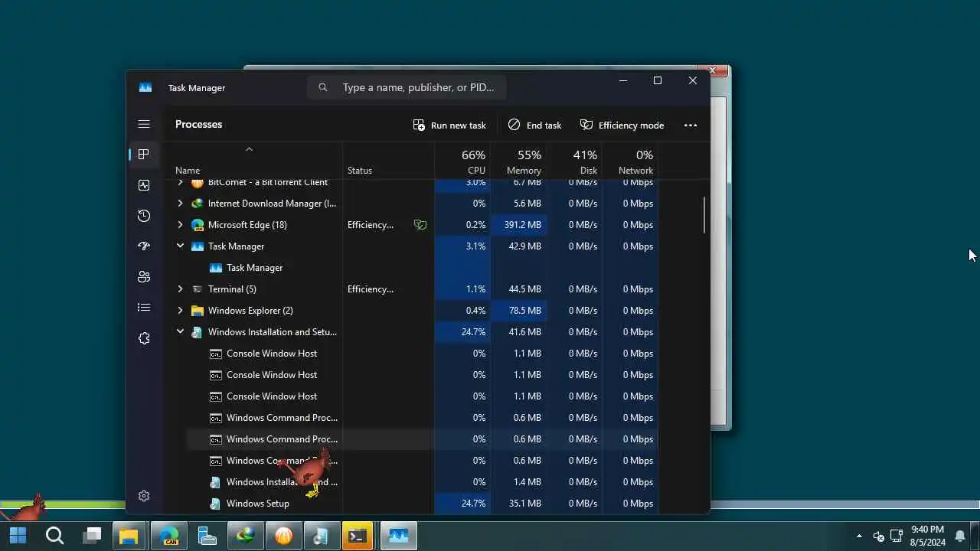The height and width of the screenshot is (551, 980).
Task: Click the 35.1 MB memory cell
Action: [x=518, y=504]
